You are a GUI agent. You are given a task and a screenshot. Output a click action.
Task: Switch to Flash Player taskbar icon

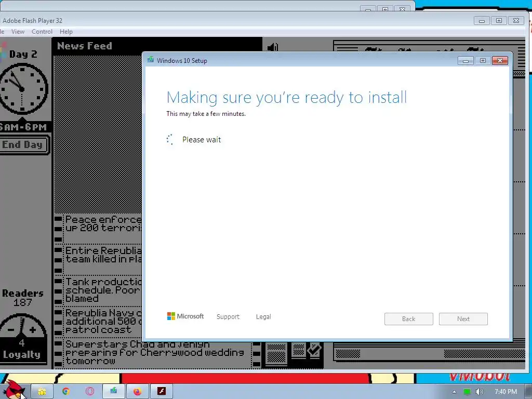(x=162, y=392)
